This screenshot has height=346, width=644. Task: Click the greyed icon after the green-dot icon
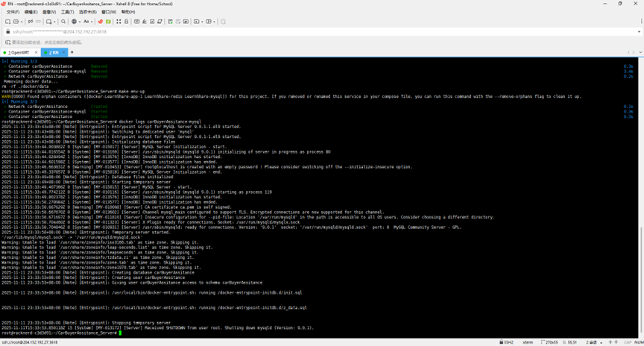[x=178, y=22]
